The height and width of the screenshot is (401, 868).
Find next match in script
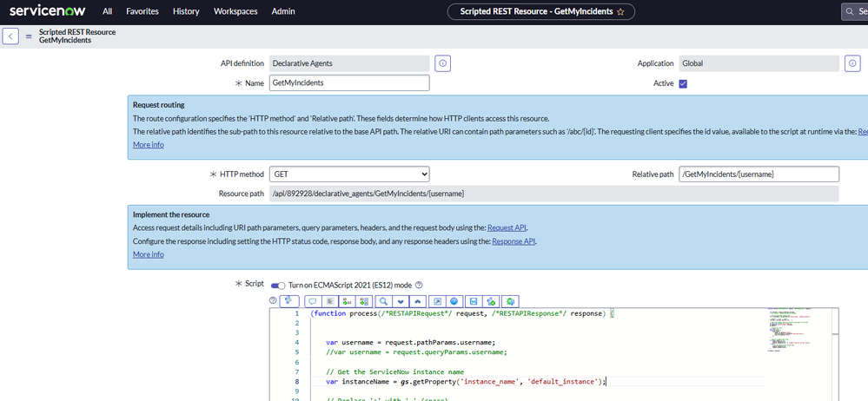[401, 301]
